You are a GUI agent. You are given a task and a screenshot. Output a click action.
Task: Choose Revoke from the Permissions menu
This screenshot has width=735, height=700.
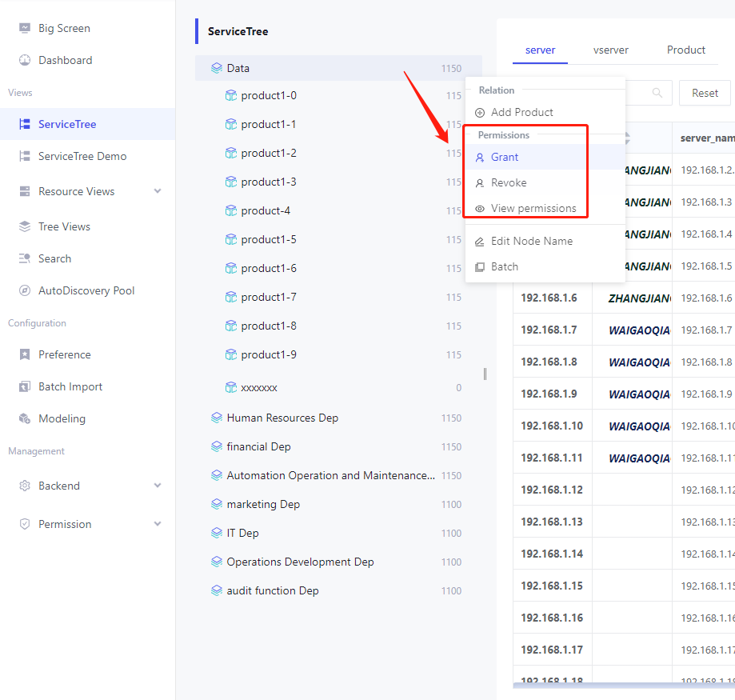(x=545, y=183)
